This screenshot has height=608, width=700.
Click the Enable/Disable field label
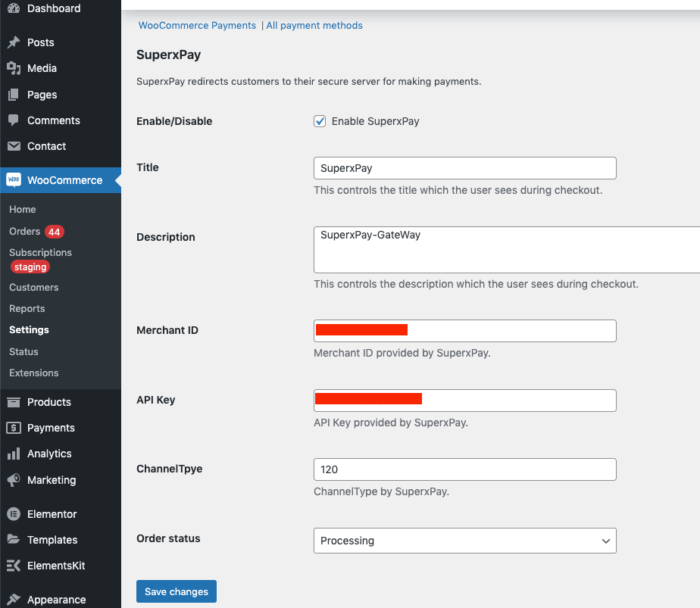click(174, 121)
